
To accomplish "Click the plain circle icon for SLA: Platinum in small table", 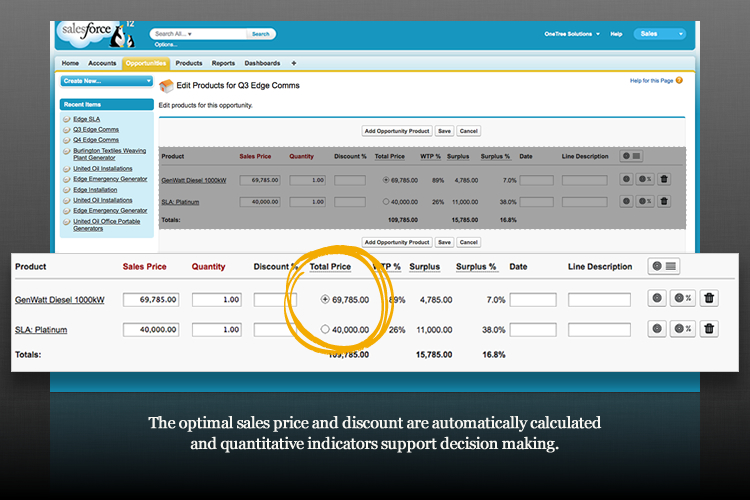I will click(x=626, y=201).
